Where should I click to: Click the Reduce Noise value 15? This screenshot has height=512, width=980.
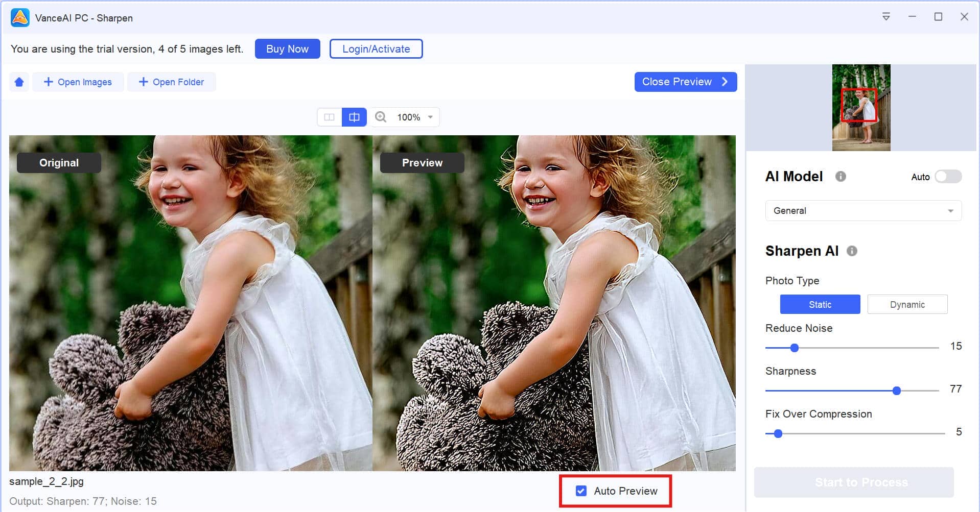tap(955, 346)
